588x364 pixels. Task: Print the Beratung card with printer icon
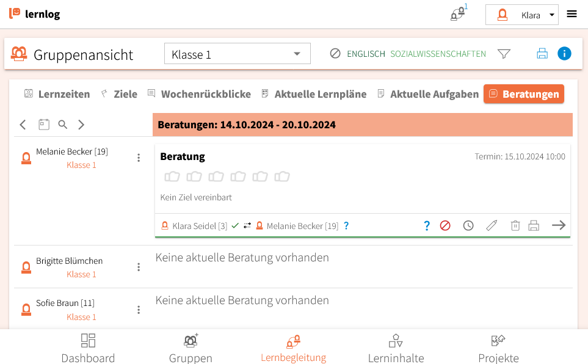click(534, 225)
